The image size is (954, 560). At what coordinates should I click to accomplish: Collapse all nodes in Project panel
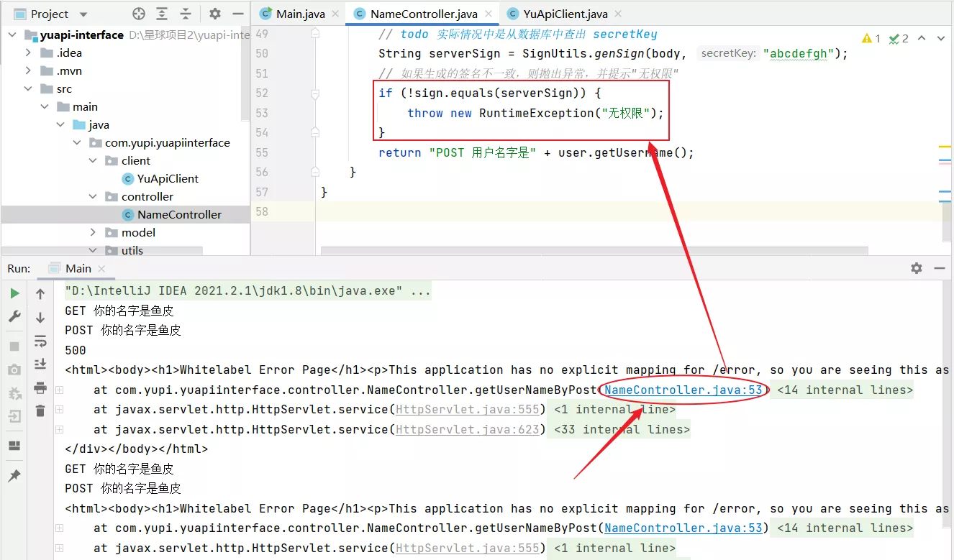pyautogui.click(x=186, y=14)
